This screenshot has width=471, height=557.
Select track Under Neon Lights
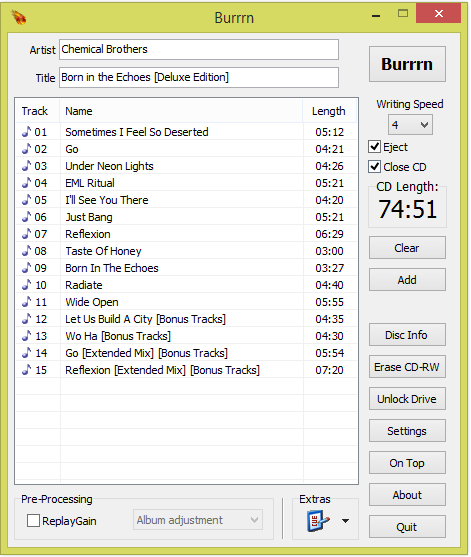pos(186,166)
